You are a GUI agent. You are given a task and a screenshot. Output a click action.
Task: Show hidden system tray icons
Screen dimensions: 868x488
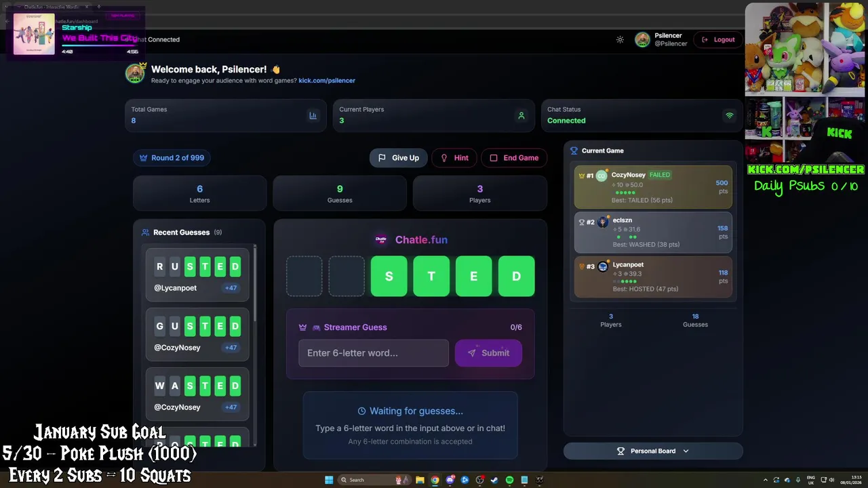[x=766, y=480]
